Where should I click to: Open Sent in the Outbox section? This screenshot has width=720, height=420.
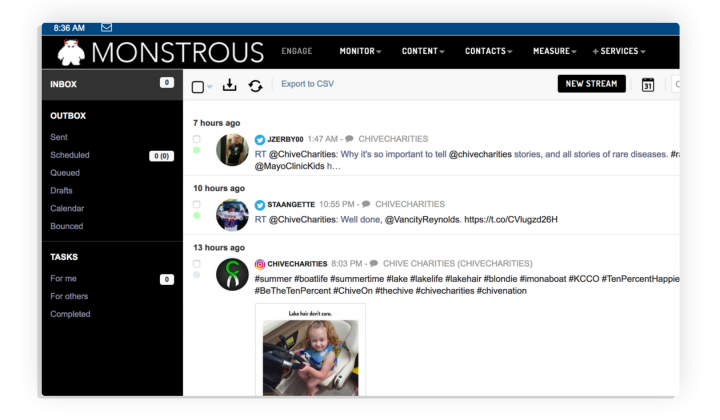click(x=59, y=137)
